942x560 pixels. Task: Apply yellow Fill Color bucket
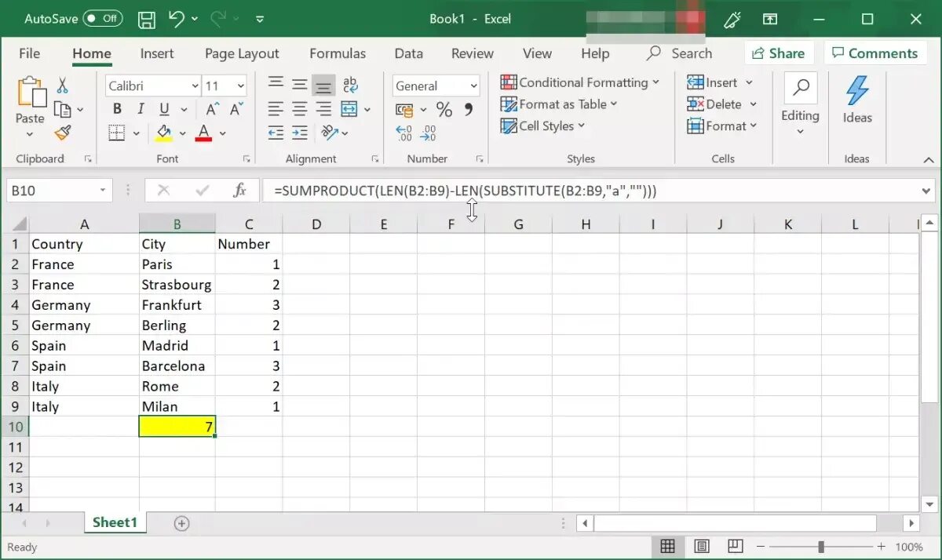click(x=163, y=133)
